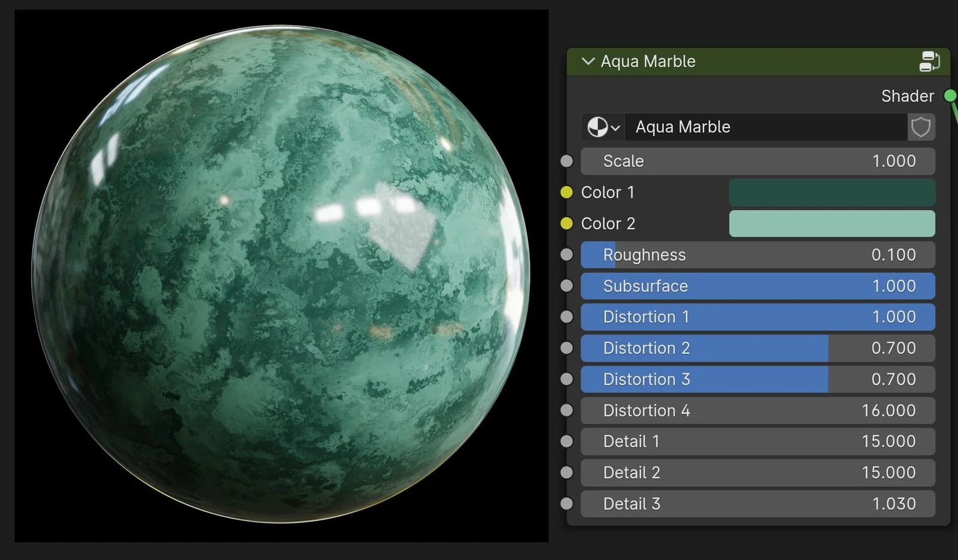The image size is (958, 560).
Task: Click the Detail 3 input socket dot
Action: (566, 503)
